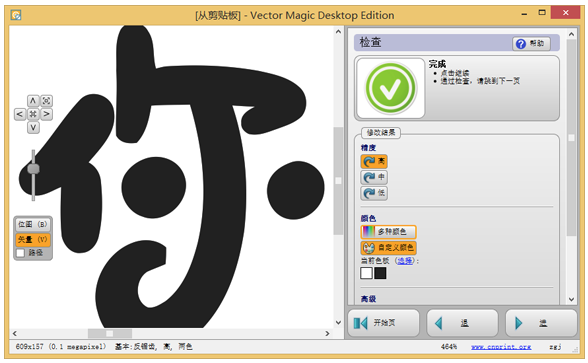This screenshot has width=588, height=363.
Task: Close the Vector Magic window
Action: tap(566, 13)
